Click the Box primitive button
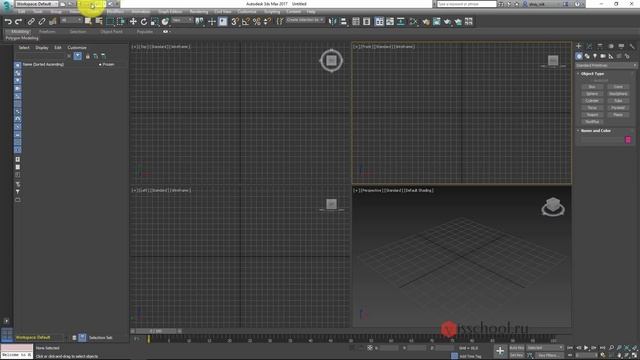Viewport: 640px width, 360px height. click(592, 87)
